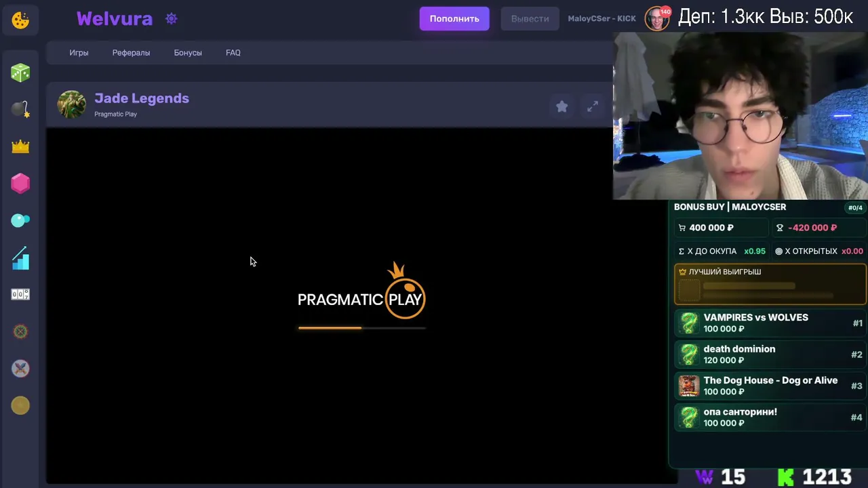
Task: Click the webcam streamer video overlay
Action: click(741, 116)
